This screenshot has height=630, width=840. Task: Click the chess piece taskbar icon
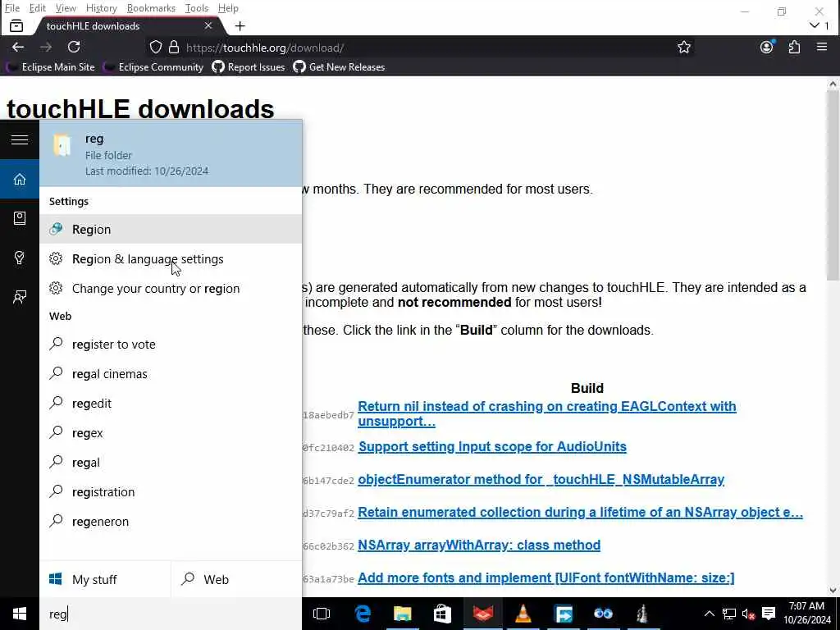coord(642,614)
